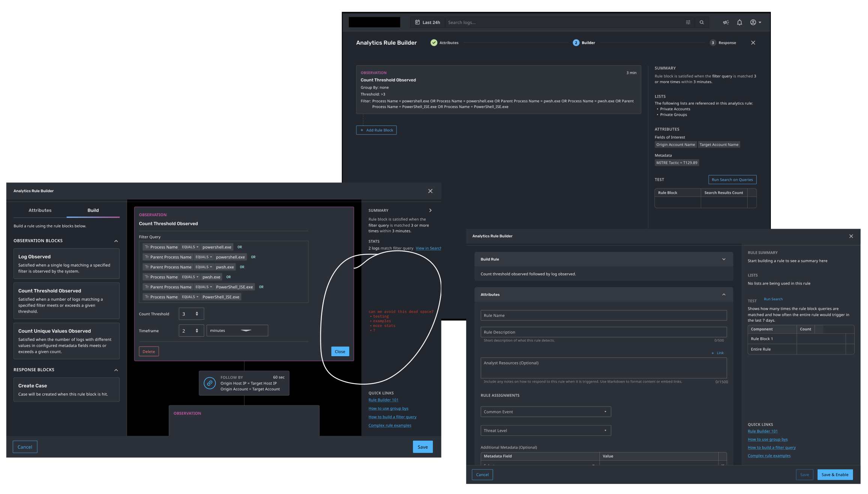This screenshot has width=868, height=494.
Task: Click Run Search link next to TEST
Action: pyautogui.click(x=773, y=299)
